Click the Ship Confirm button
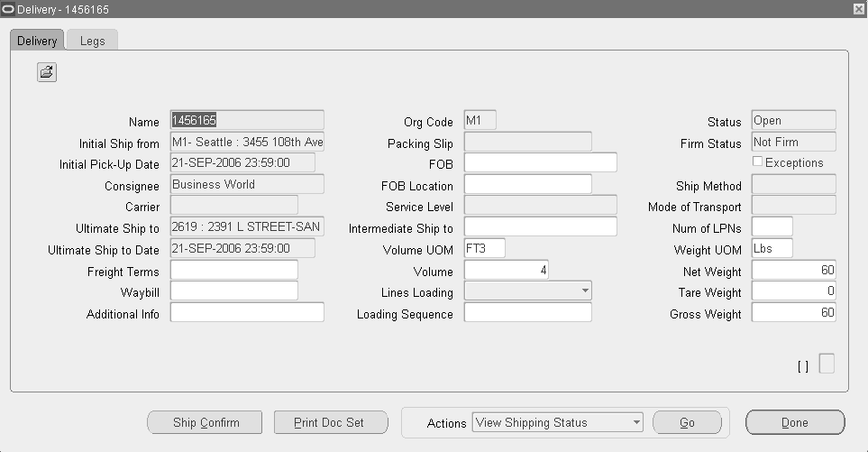 205,422
